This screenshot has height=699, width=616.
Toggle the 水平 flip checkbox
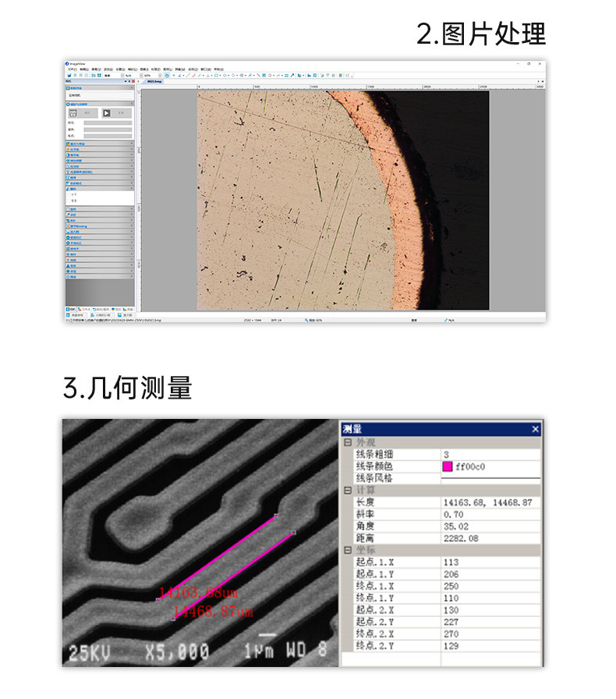tap(69, 194)
